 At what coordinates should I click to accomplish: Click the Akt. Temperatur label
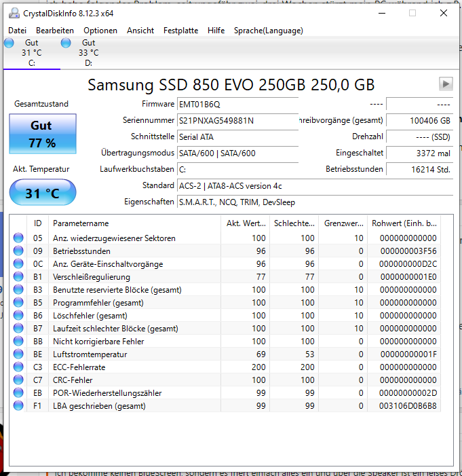tap(41, 169)
